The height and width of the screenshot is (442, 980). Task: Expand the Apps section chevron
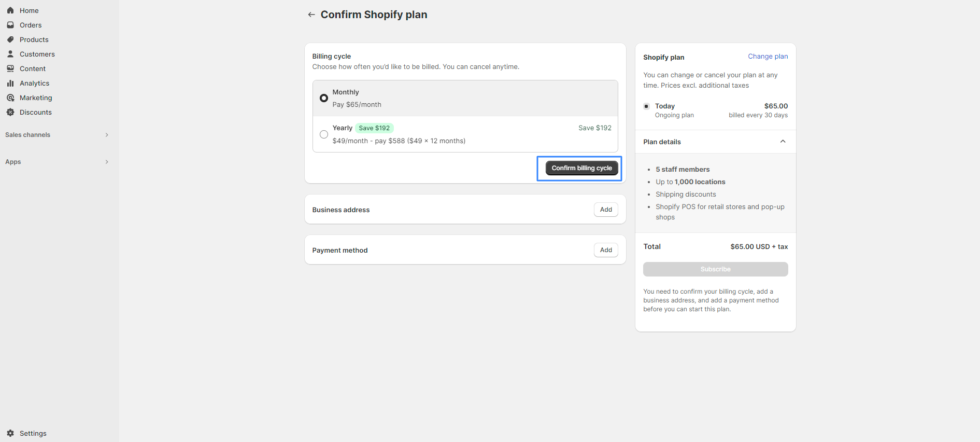click(107, 162)
